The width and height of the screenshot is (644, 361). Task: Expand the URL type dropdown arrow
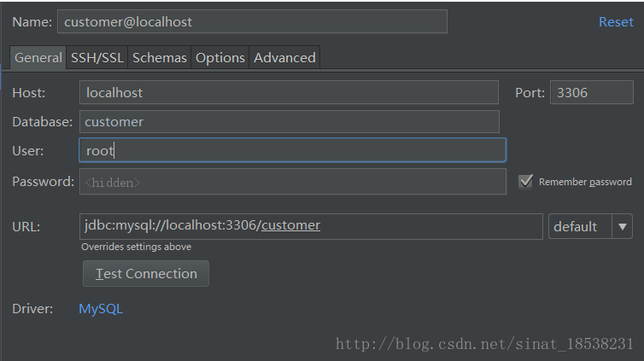pyautogui.click(x=623, y=226)
